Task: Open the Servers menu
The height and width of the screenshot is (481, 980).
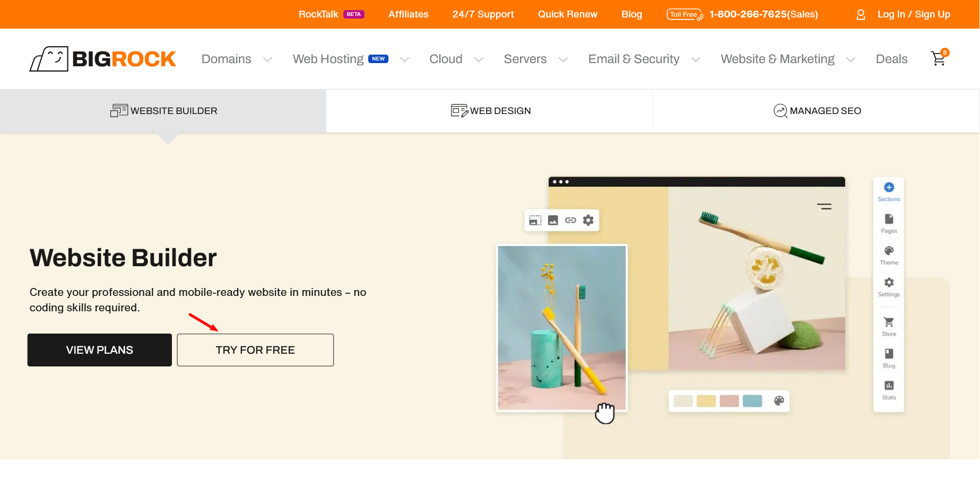Action: click(525, 59)
